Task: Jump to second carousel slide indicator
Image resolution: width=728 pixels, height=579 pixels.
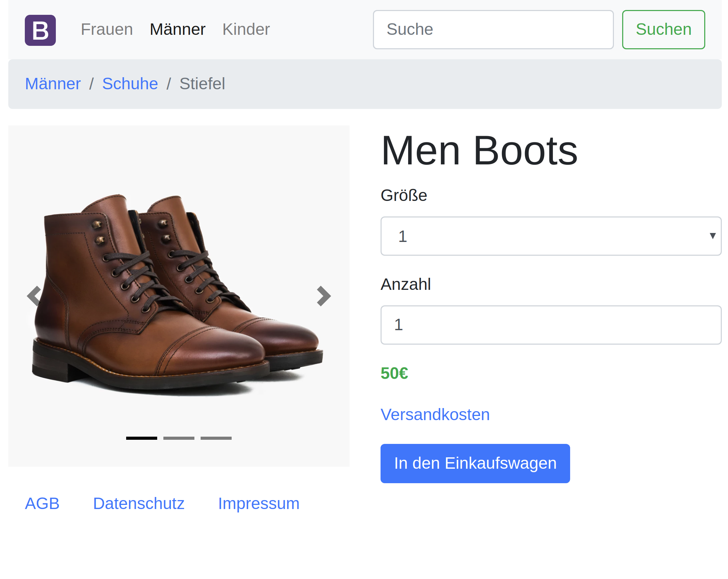Action: (x=179, y=438)
